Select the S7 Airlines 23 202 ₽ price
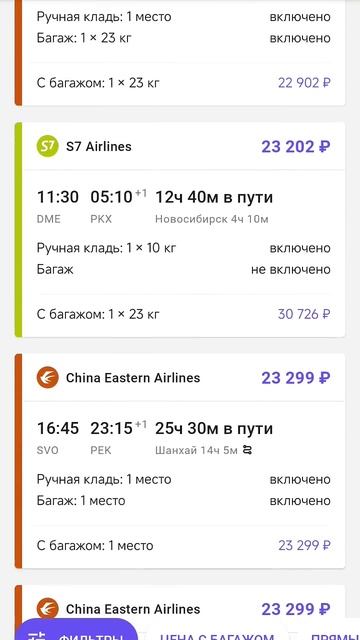This screenshot has height=640, width=360. click(x=296, y=147)
